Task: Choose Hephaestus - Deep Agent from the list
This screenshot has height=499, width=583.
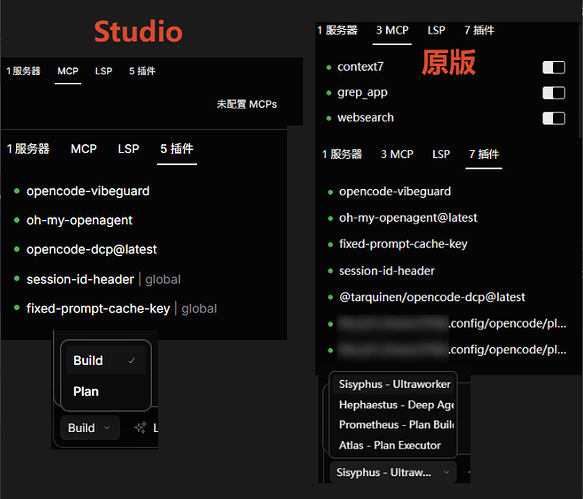Action: (393, 405)
